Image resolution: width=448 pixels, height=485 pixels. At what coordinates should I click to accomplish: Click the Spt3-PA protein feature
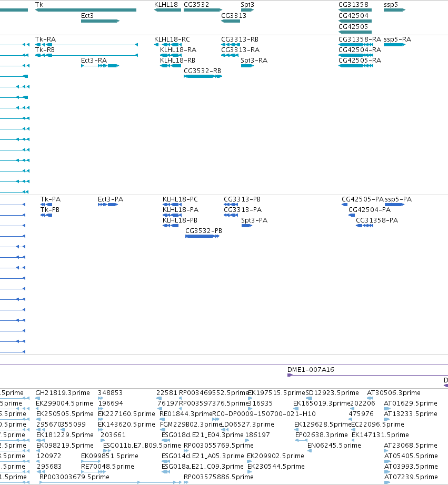(247, 226)
